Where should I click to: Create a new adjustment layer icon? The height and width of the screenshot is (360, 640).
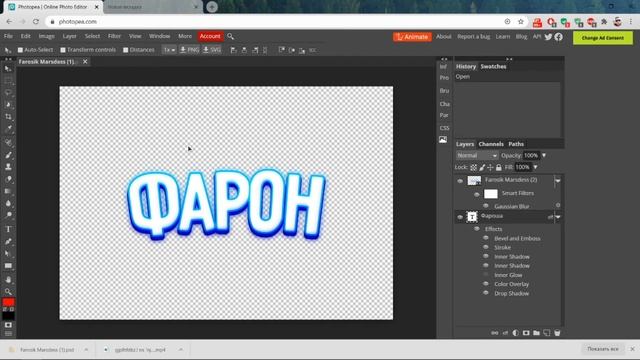tap(516, 333)
